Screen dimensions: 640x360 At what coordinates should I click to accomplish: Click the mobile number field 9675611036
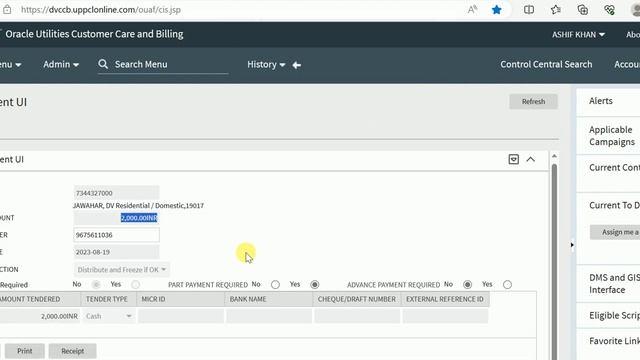click(x=116, y=235)
